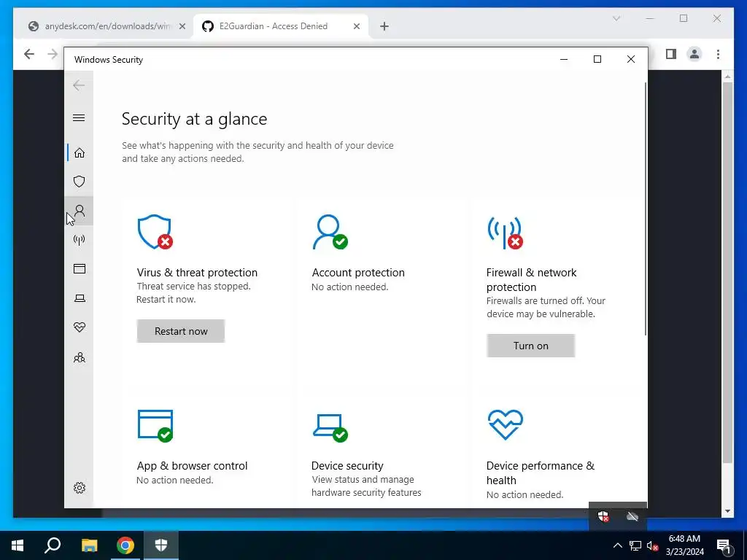Open Firewall & network protection heading

click(x=531, y=279)
